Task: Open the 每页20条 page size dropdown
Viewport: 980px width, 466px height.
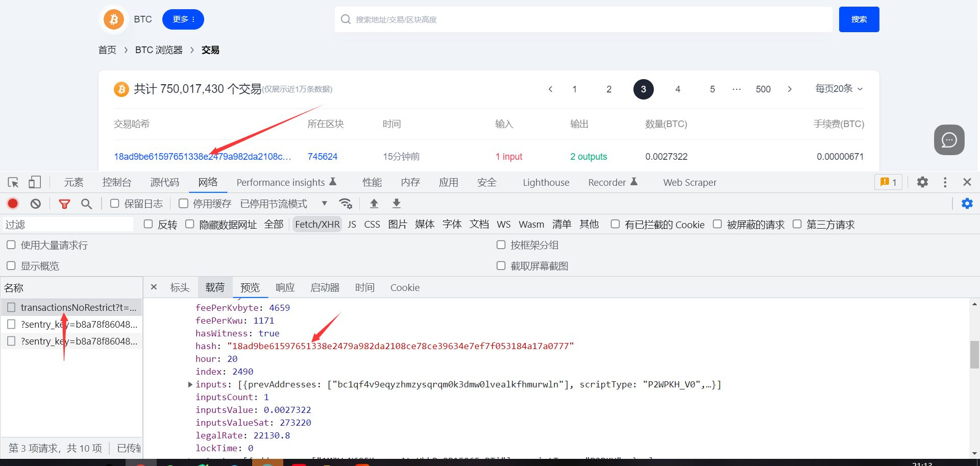Action: pyautogui.click(x=839, y=89)
